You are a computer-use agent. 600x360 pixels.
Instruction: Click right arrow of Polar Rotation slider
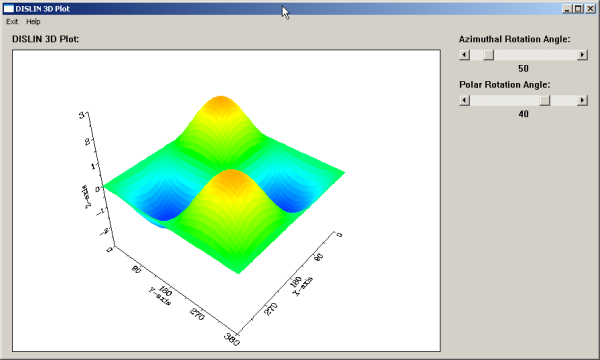coord(582,101)
